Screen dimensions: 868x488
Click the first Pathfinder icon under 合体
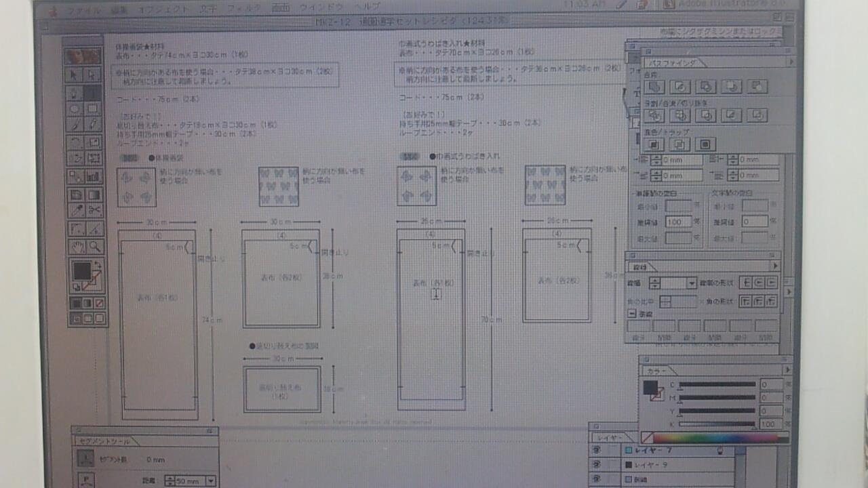(654, 87)
